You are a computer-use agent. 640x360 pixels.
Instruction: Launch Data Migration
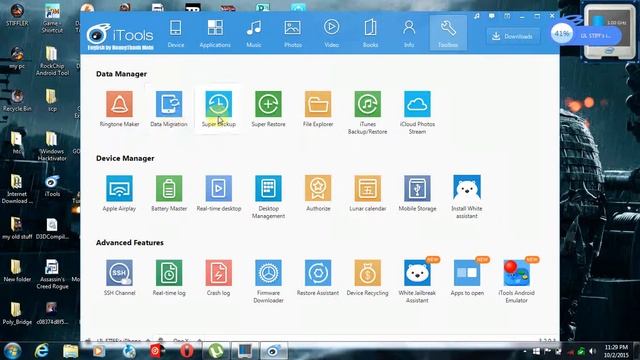169,104
